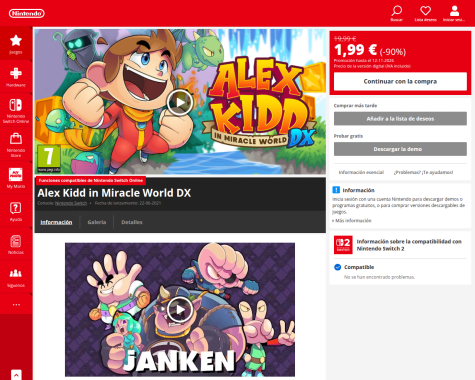This screenshot has width=475, height=380.
Task: Click the Probar gratis label
Action: tap(348, 136)
